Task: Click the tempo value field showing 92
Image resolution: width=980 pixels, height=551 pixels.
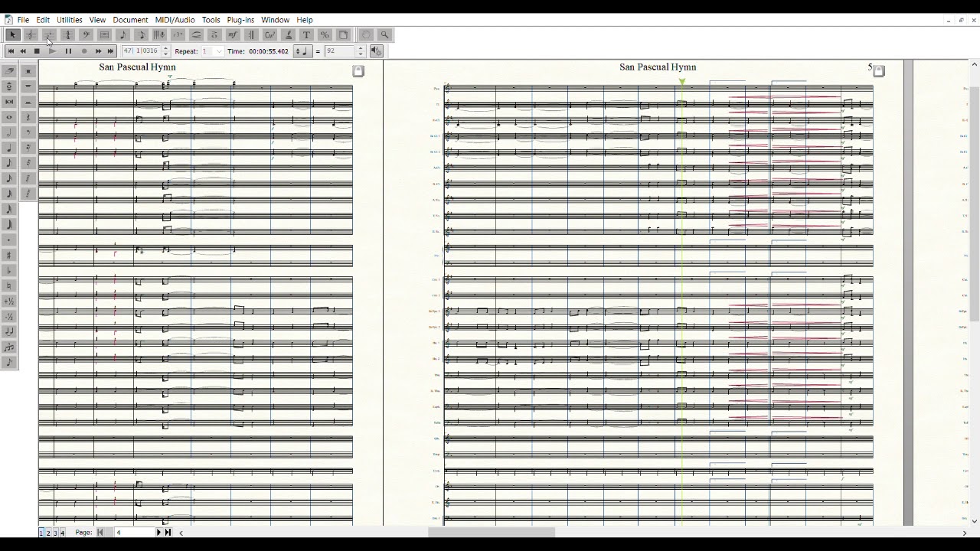Action: click(339, 51)
